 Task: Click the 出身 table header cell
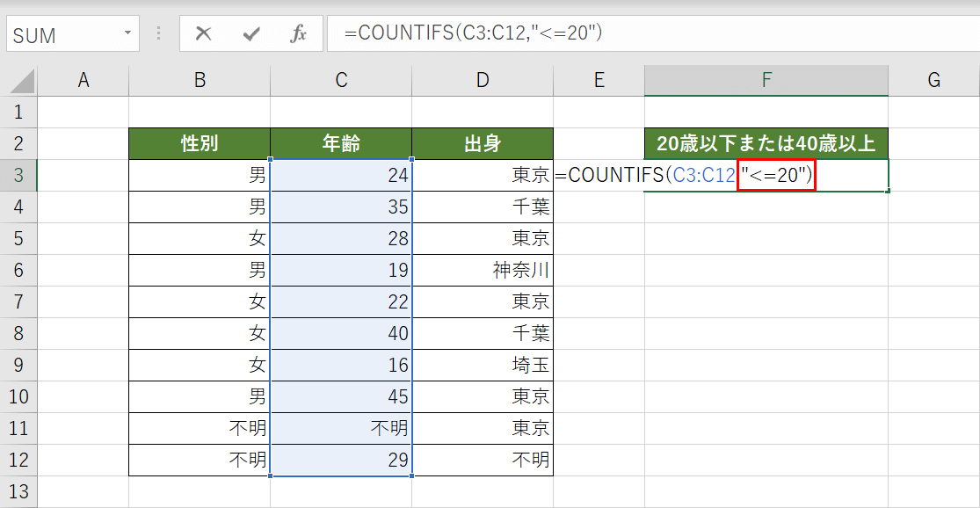pos(482,143)
